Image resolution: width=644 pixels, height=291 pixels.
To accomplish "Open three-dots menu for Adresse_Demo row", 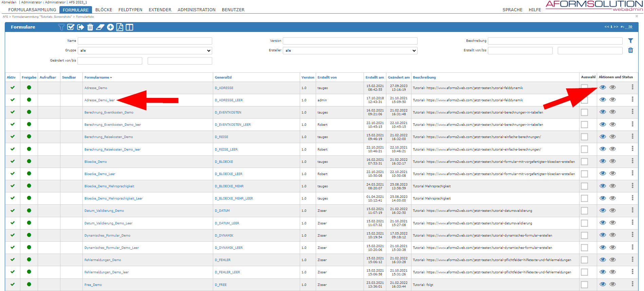I will pyautogui.click(x=632, y=87).
